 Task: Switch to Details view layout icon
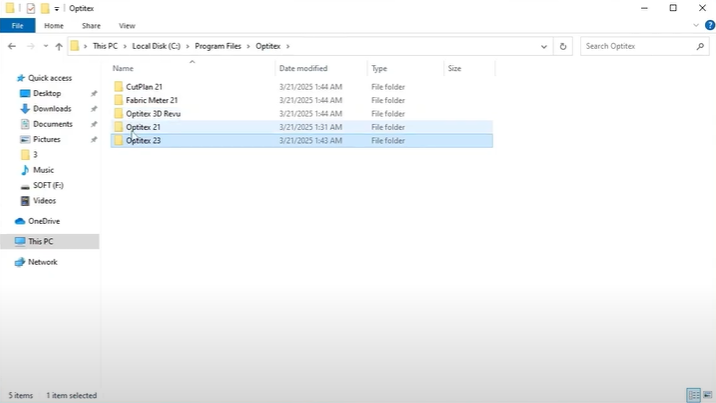[x=693, y=395]
